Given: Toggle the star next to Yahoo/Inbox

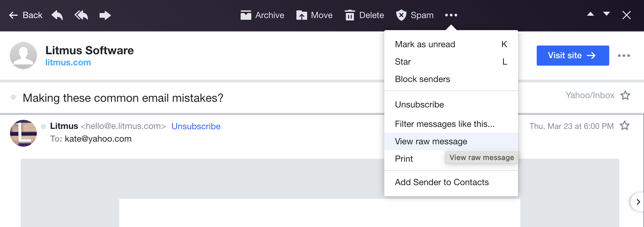Looking at the screenshot, I should click(625, 95).
